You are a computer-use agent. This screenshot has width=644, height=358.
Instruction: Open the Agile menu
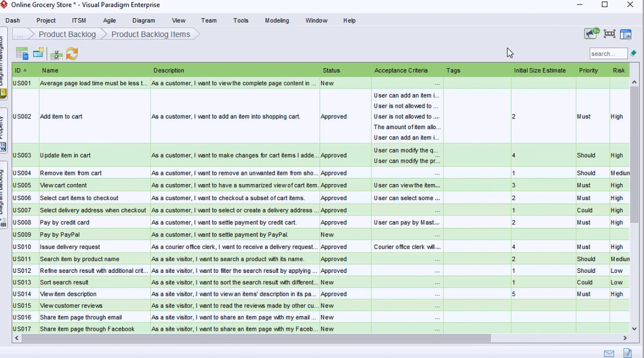point(109,21)
